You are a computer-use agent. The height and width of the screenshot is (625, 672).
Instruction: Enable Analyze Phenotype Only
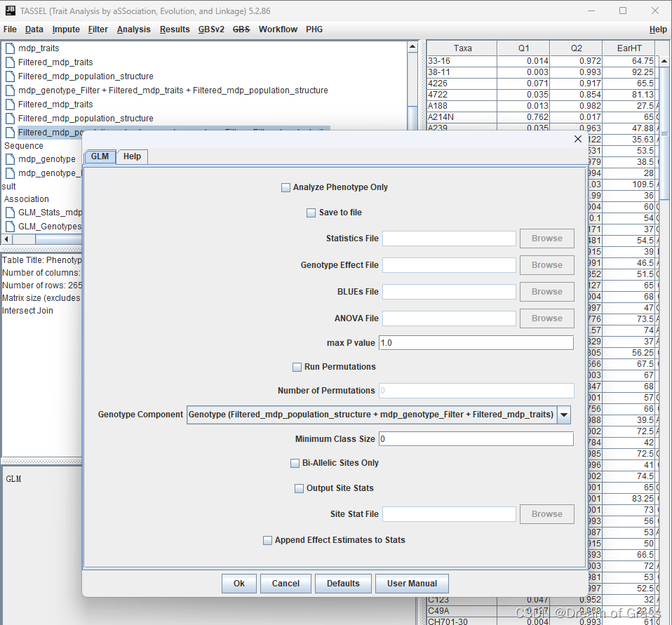point(285,187)
